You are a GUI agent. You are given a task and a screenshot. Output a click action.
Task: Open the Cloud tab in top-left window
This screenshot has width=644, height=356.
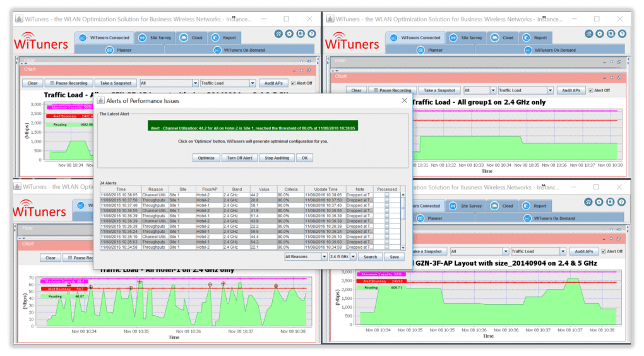[192, 37]
